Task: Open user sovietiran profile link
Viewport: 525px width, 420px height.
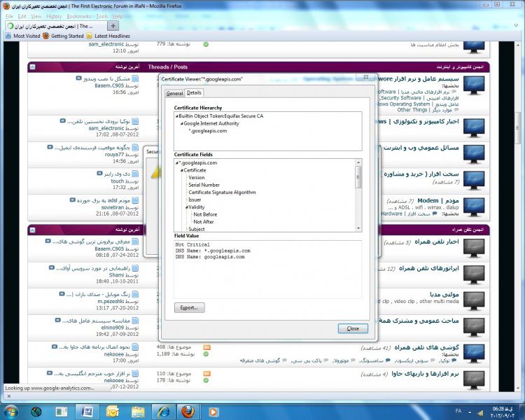Action: click(x=113, y=207)
